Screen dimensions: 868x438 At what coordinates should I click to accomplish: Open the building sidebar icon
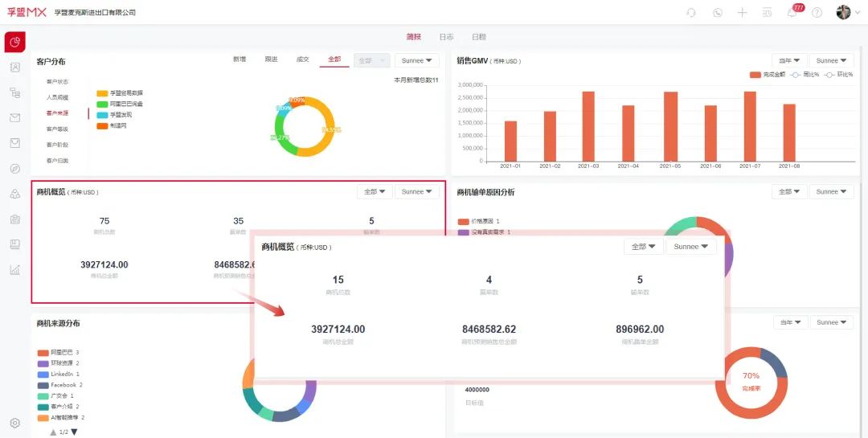15,219
